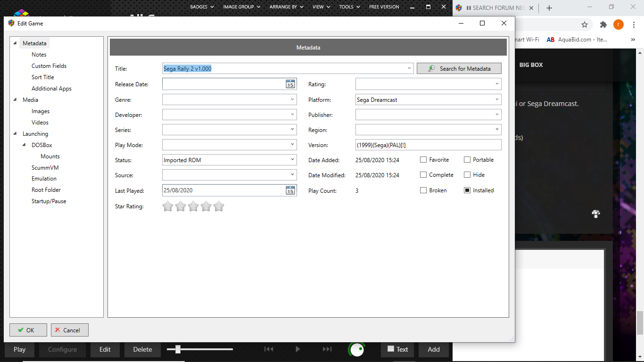Switch to the SEARCH FORUM Chrome tab
The image size is (644, 362).
(x=495, y=8)
